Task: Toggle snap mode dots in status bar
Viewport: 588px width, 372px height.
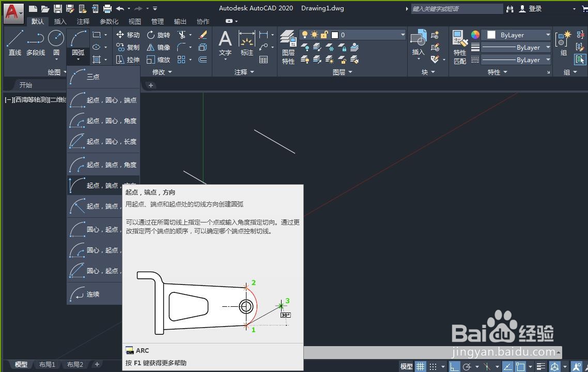Action: click(433, 366)
